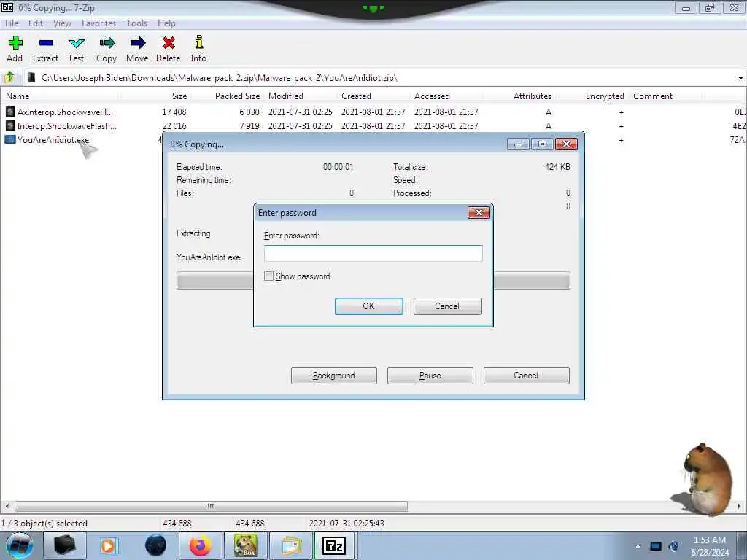The height and width of the screenshot is (560, 747).
Task: Click the Extract toolbar icon
Action: tap(46, 43)
